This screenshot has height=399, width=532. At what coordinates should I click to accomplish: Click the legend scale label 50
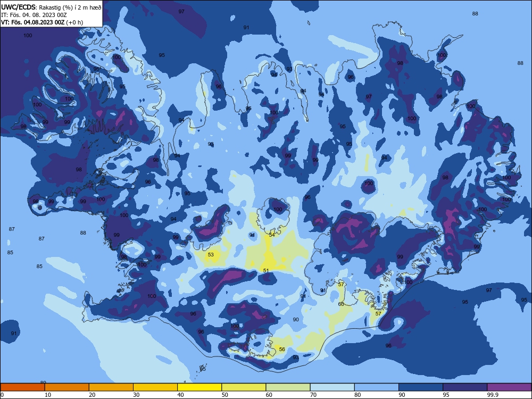225,395
